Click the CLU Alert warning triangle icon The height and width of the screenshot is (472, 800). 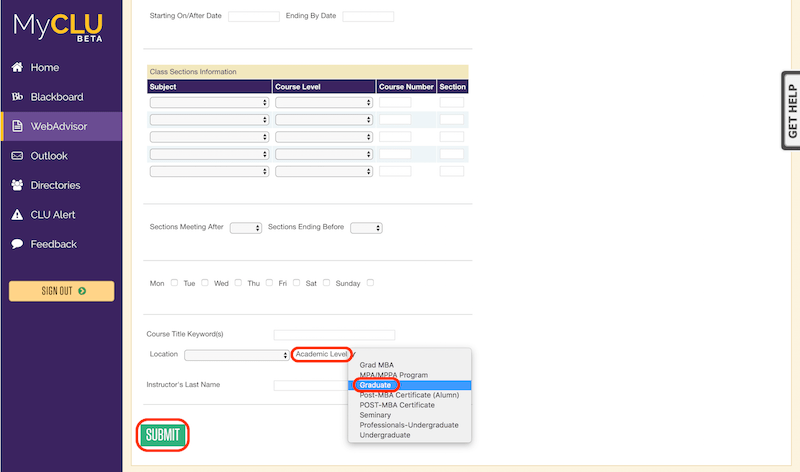(17, 215)
